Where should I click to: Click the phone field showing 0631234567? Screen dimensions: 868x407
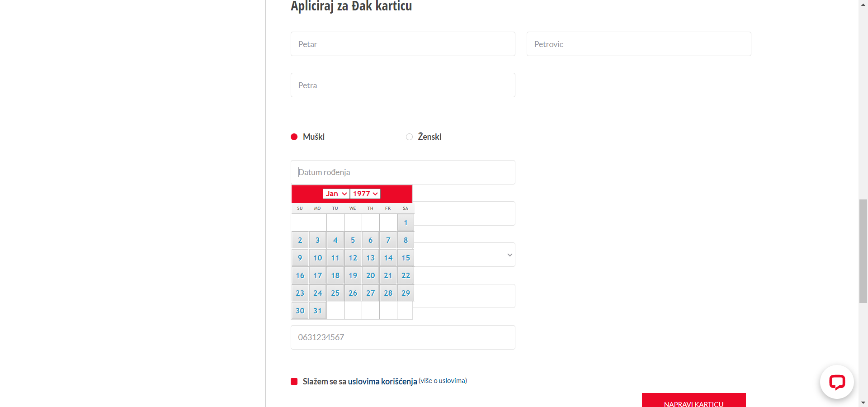pos(402,337)
